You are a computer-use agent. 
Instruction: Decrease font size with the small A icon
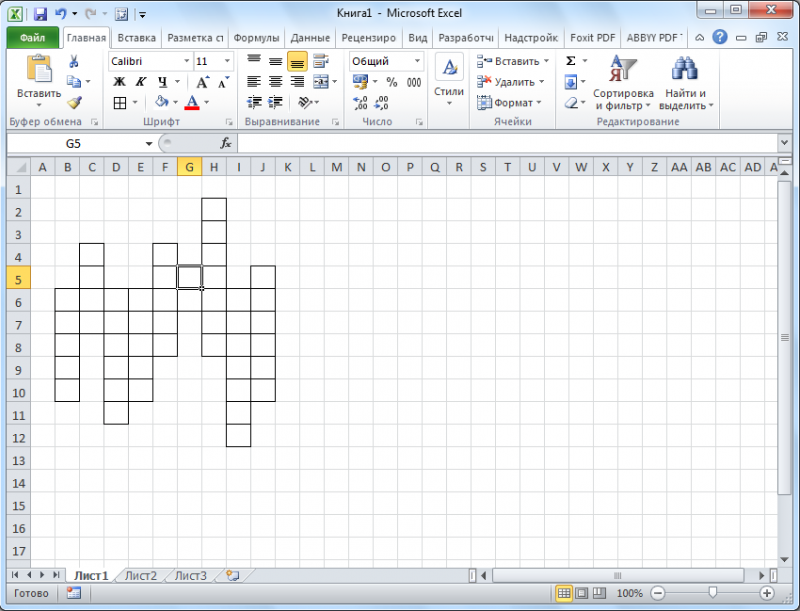(223, 82)
